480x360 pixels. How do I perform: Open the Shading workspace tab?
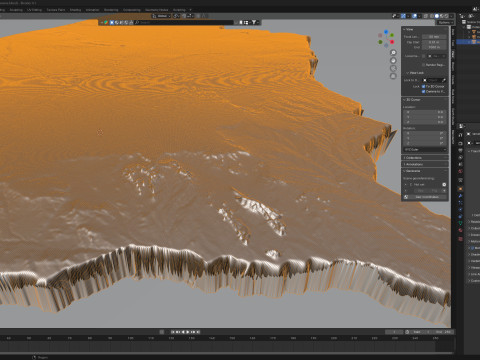(75, 10)
